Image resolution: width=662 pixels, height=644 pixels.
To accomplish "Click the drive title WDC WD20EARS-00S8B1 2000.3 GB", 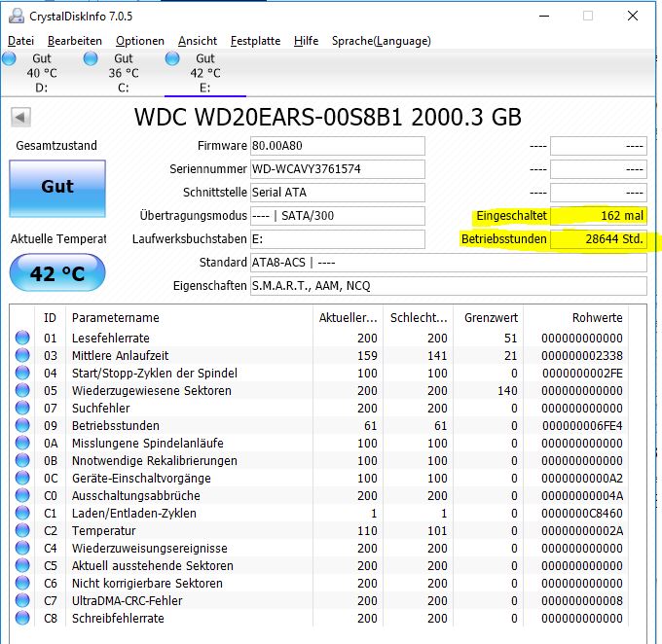I will [328, 117].
